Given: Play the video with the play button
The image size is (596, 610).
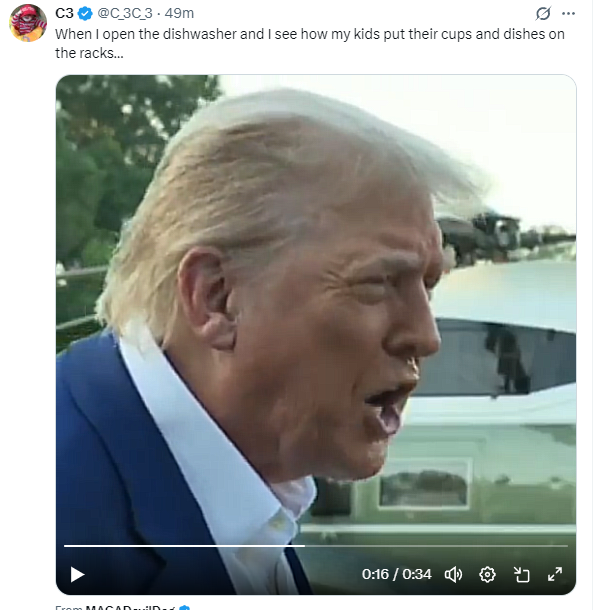Looking at the screenshot, I should (x=77, y=575).
